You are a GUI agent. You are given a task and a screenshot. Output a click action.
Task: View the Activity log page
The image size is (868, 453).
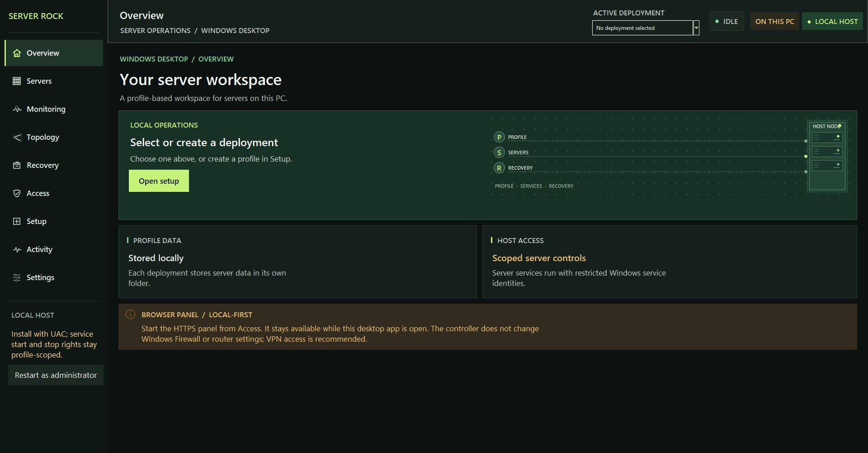click(54, 249)
